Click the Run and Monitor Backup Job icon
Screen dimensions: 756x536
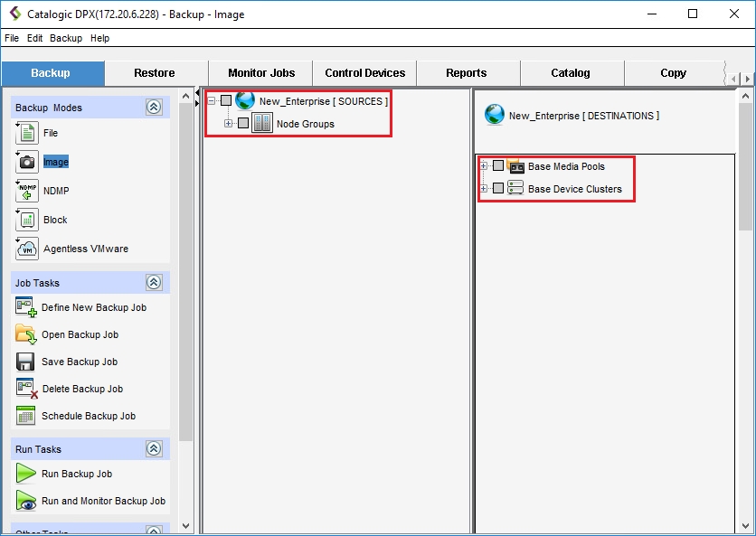pyautogui.click(x=25, y=501)
